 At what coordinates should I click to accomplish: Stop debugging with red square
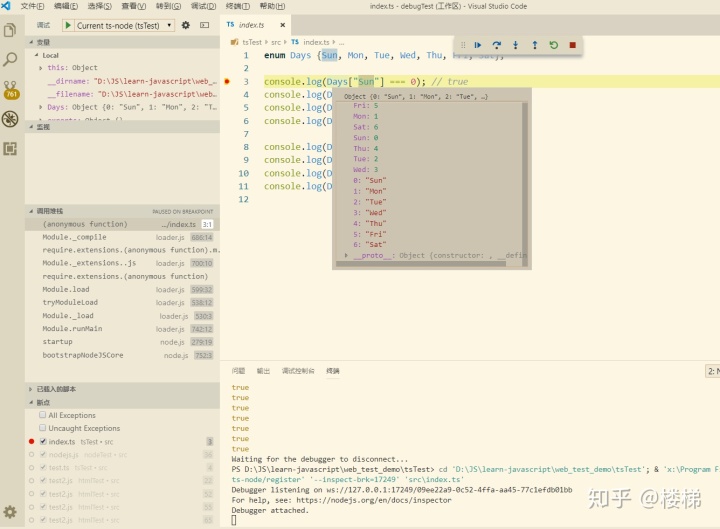(573, 45)
